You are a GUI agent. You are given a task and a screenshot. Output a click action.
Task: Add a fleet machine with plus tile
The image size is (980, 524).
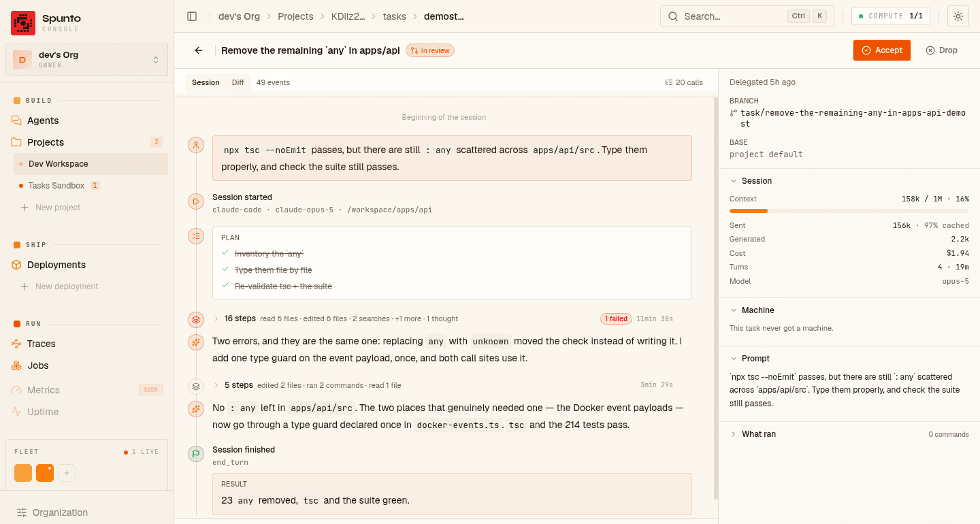click(x=67, y=473)
